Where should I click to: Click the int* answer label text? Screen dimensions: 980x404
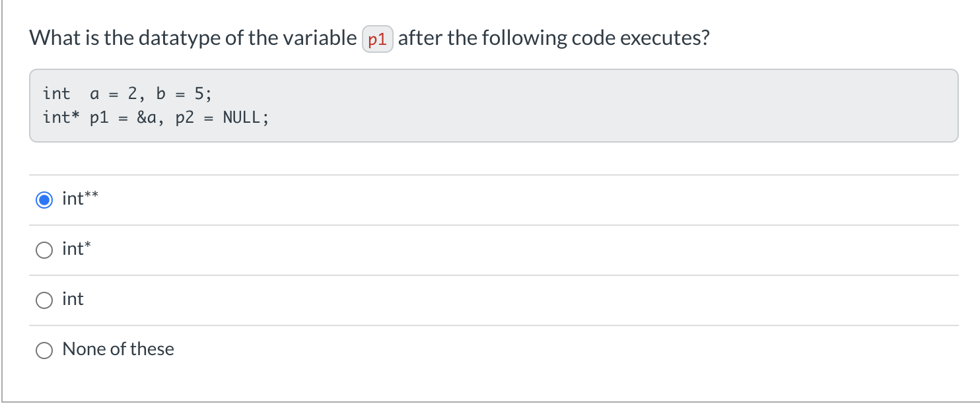click(x=77, y=249)
